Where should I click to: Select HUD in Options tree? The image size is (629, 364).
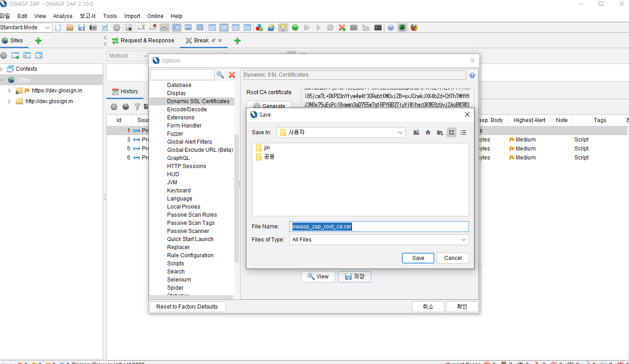coord(173,174)
